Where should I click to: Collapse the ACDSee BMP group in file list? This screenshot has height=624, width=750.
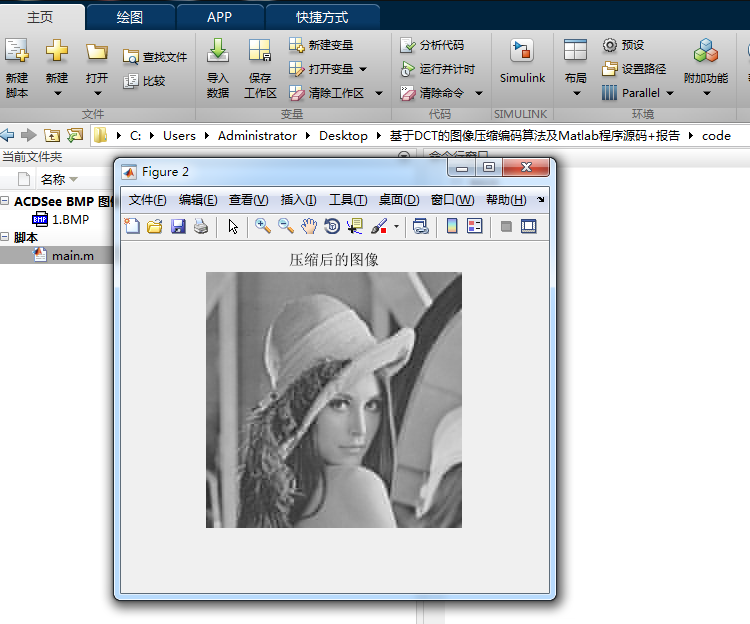pyautogui.click(x=5, y=201)
